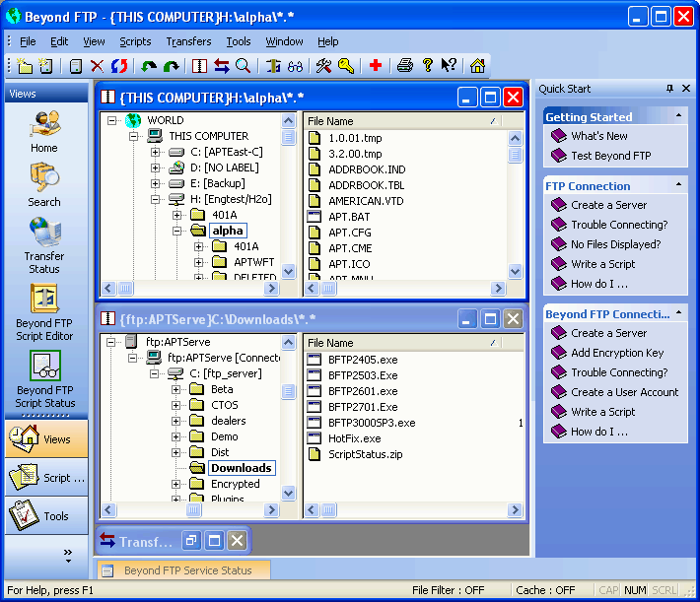The width and height of the screenshot is (700, 602).
Task: Select the APT.BAT file
Action: [349, 217]
